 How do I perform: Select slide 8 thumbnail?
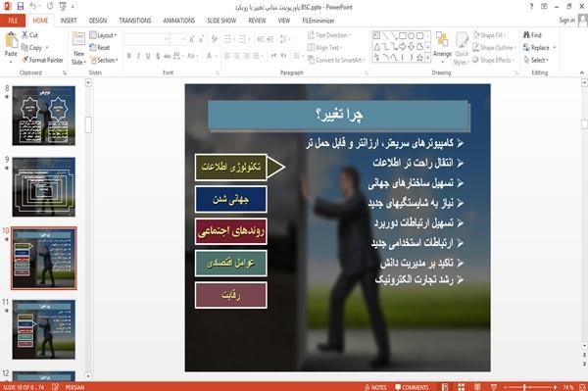pyautogui.click(x=43, y=116)
